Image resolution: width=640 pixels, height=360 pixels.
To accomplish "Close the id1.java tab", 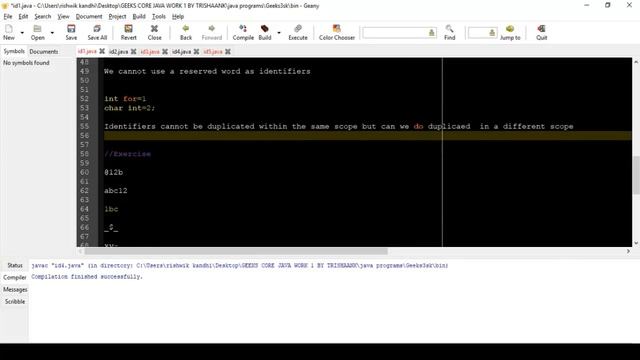I will pos(102,51).
